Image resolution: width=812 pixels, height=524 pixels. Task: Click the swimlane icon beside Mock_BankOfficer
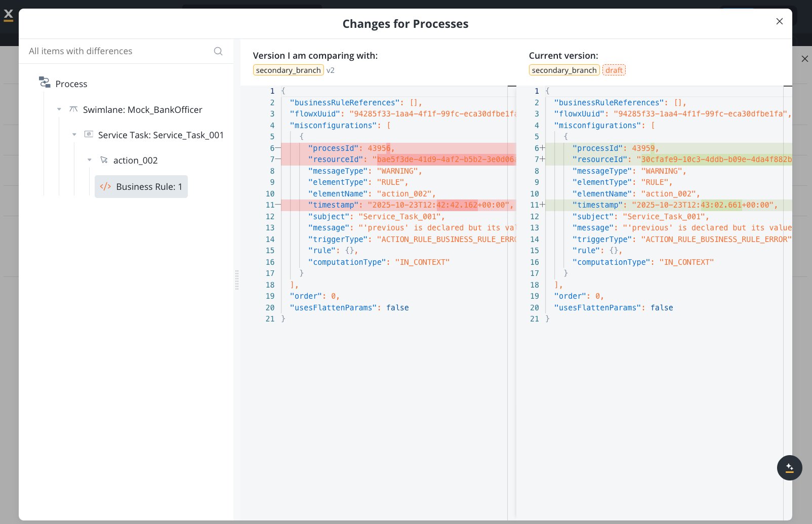[x=73, y=109]
